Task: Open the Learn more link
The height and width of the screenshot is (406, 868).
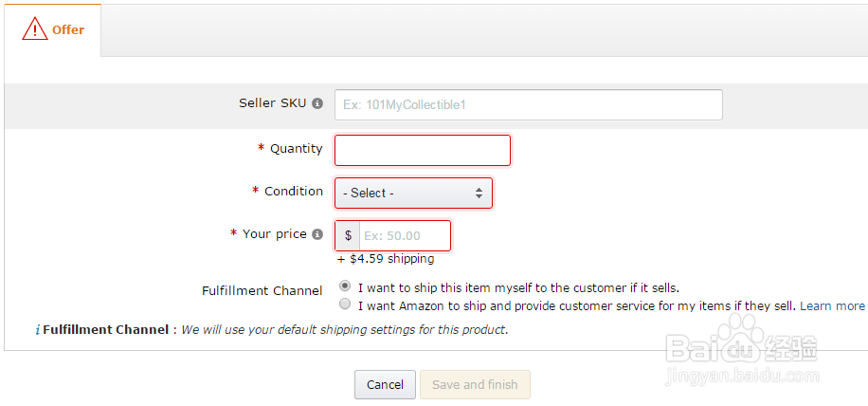Action: tap(832, 305)
